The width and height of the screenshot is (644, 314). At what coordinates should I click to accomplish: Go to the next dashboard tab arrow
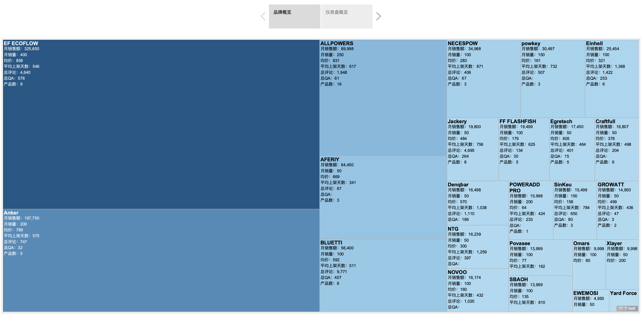(x=378, y=16)
